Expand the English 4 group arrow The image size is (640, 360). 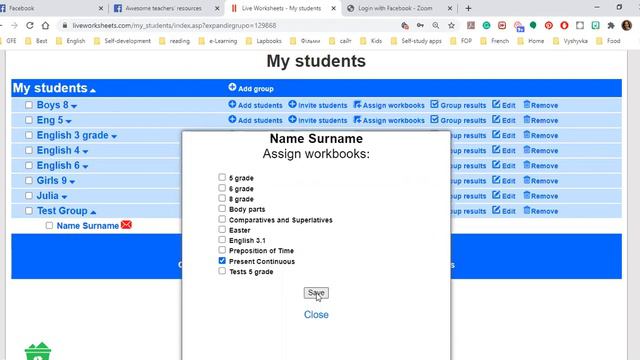[x=85, y=151]
